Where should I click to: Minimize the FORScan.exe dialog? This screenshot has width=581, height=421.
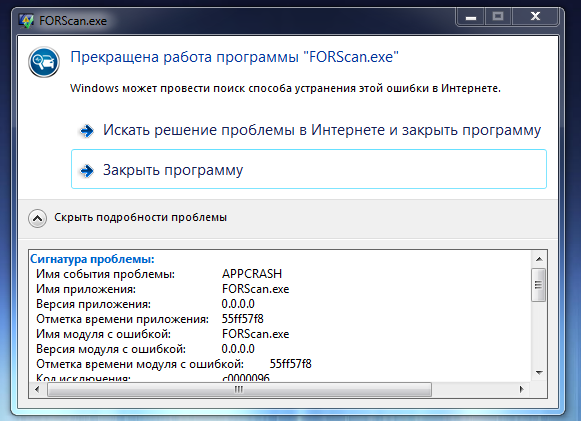(x=471, y=17)
